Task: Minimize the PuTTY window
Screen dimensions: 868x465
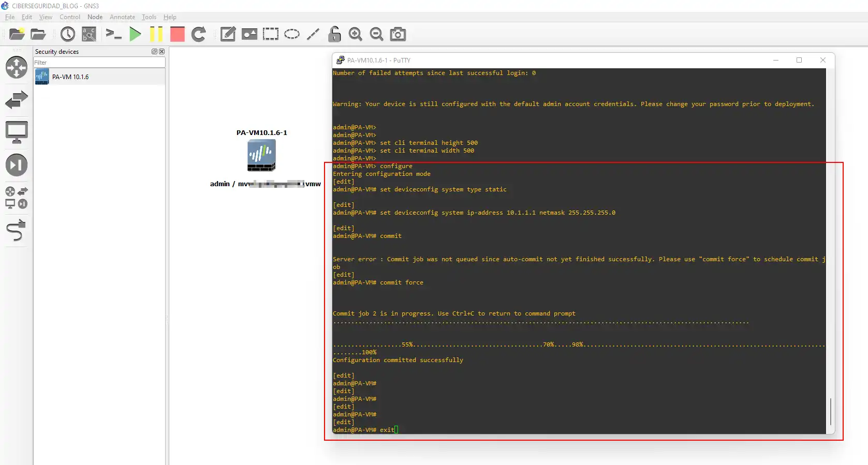Action: pyautogui.click(x=776, y=60)
